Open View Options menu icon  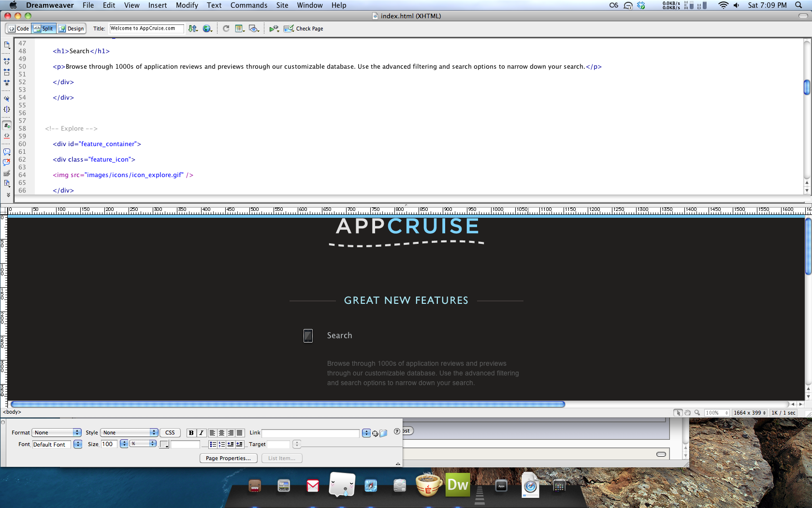pos(240,29)
